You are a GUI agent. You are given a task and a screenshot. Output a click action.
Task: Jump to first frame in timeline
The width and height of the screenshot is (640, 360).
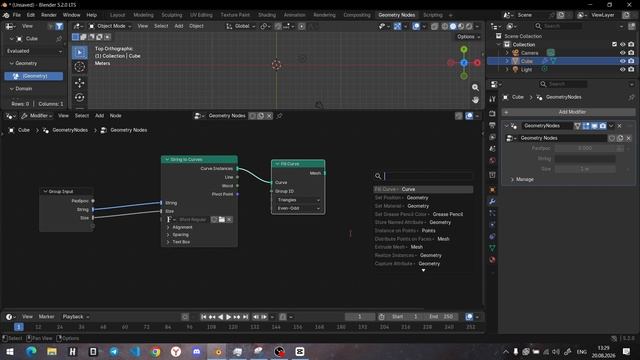pos(203,317)
